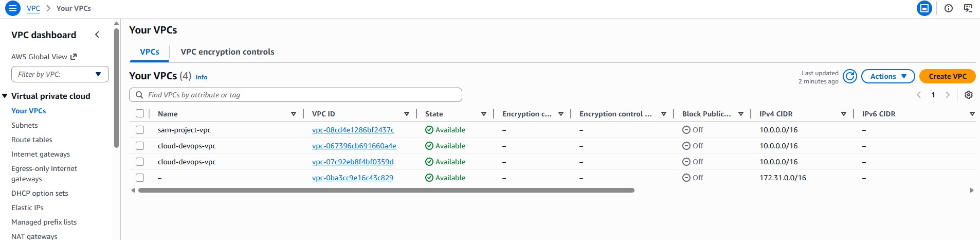Click the 172.31.0.0/16 CIDR cell
This screenshot has height=240, width=980.
(783, 178)
